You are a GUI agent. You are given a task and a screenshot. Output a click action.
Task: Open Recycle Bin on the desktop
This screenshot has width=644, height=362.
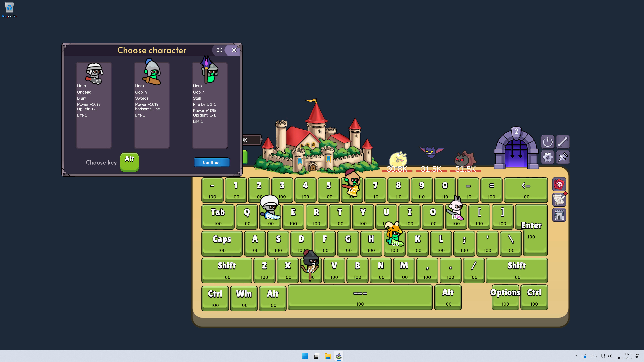[9, 10]
